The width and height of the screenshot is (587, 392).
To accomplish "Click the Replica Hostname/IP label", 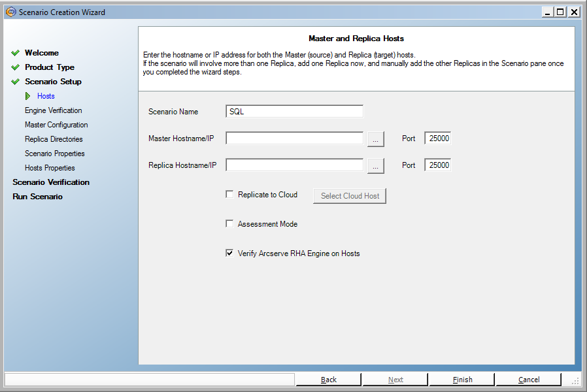I will click(182, 165).
